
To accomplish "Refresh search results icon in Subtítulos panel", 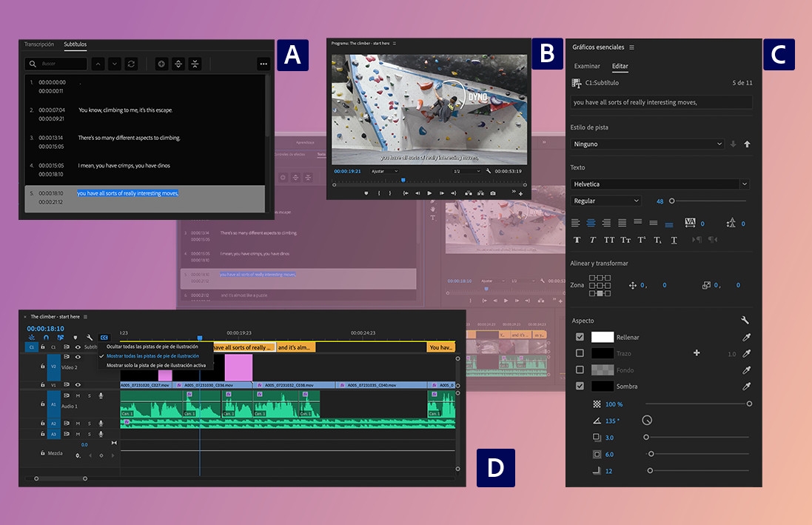I will (x=131, y=64).
